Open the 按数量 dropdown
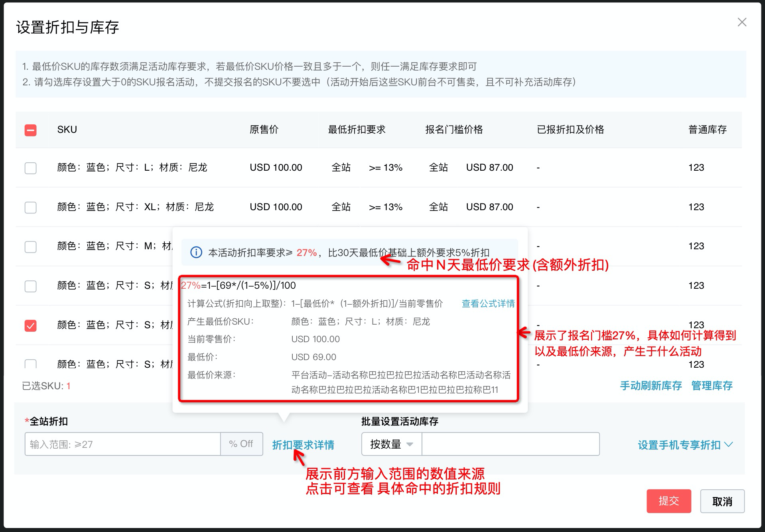 [392, 444]
